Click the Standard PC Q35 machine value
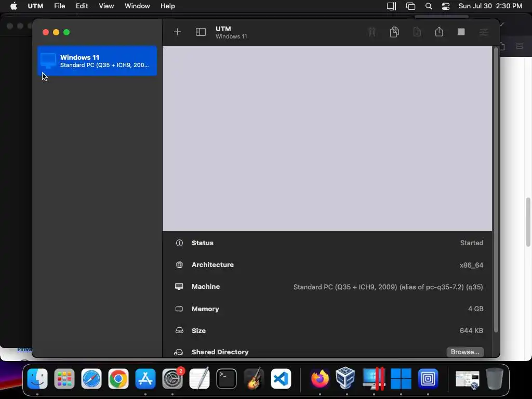 point(388,287)
